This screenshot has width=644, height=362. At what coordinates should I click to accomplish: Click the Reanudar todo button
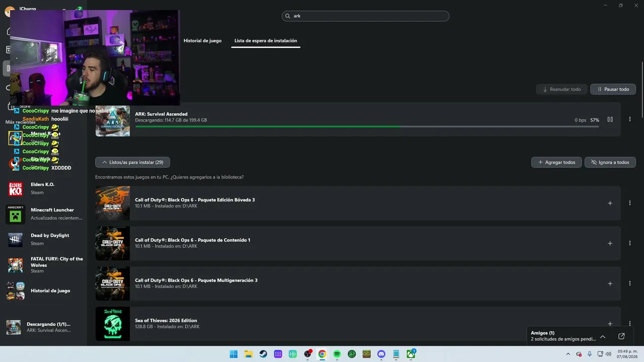[561, 89]
